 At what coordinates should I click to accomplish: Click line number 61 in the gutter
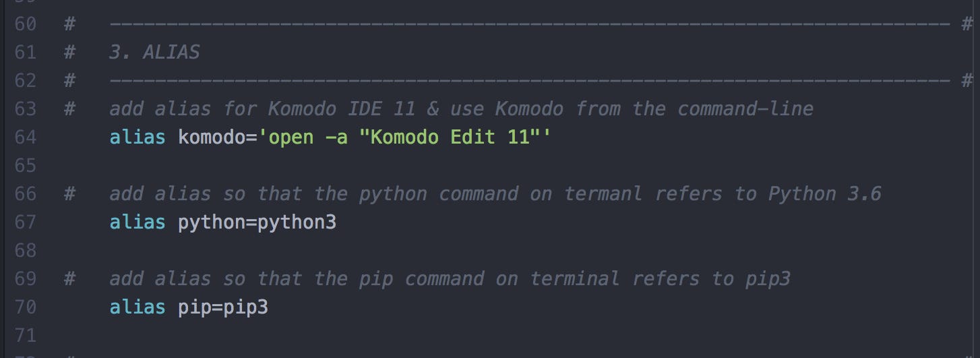(x=24, y=52)
